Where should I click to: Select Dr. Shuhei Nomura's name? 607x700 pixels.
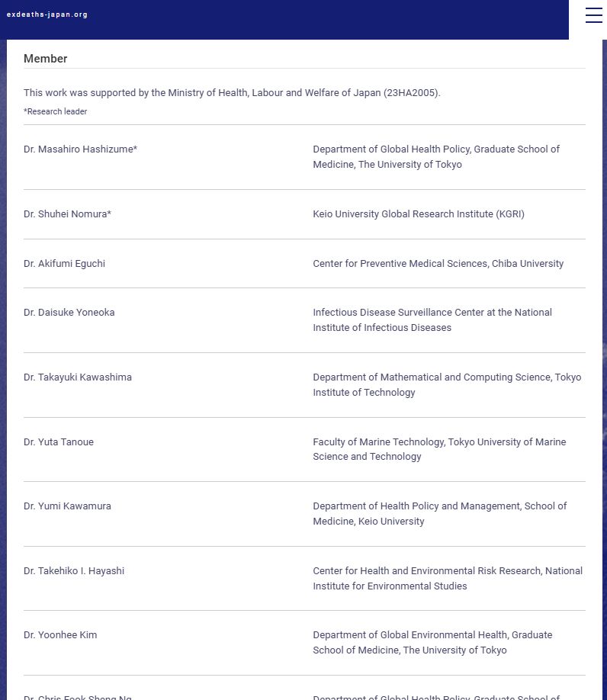68,214
